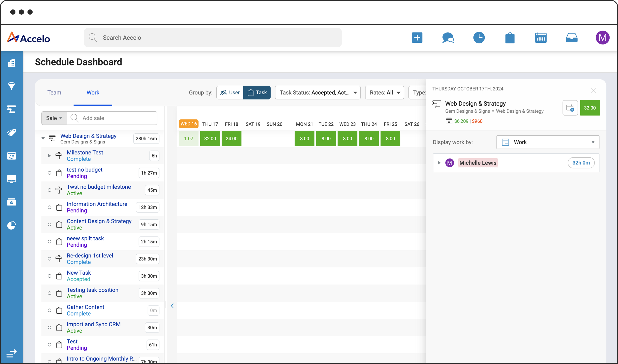This screenshot has width=618, height=364.
Task: Select radio circle for neew split task
Action: (x=49, y=242)
